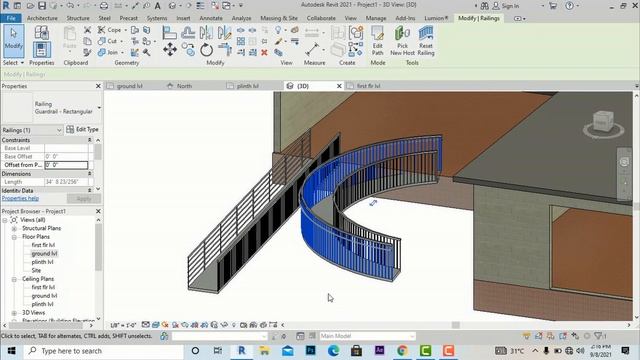Viewport: 640px width, 360px height.
Task: Open the Massing & Site ribbon tab
Action: (x=279, y=18)
